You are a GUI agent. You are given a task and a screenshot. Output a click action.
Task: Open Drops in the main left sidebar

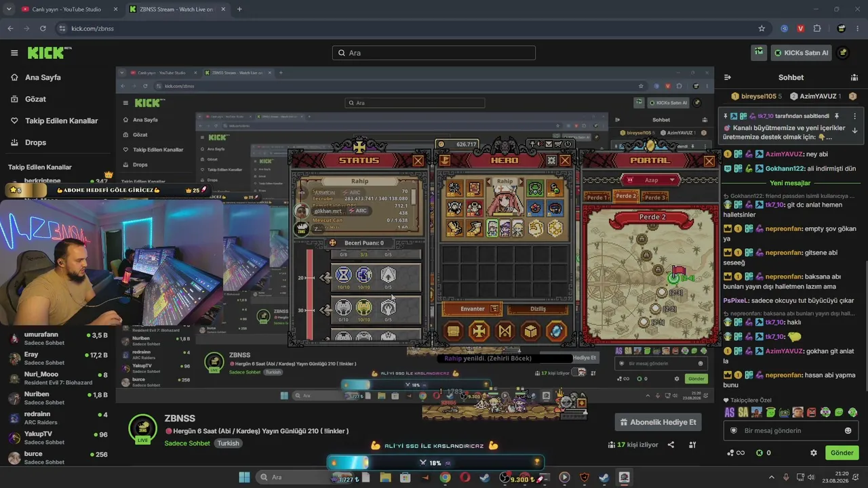(x=36, y=142)
